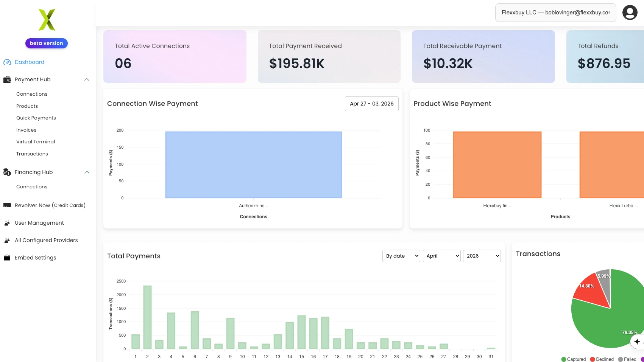Click the $10.32K amount
This screenshot has width=644, height=362.
(x=448, y=64)
